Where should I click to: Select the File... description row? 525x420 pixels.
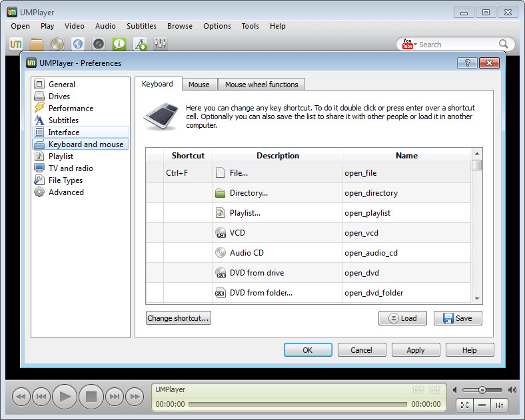(x=278, y=173)
